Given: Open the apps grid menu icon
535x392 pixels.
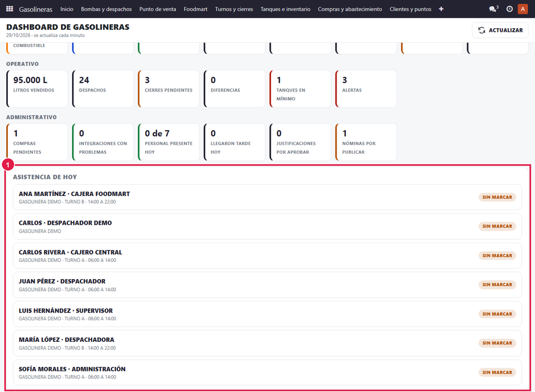Looking at the screenshot, I should pyautogui.click(x=9, y=9).
